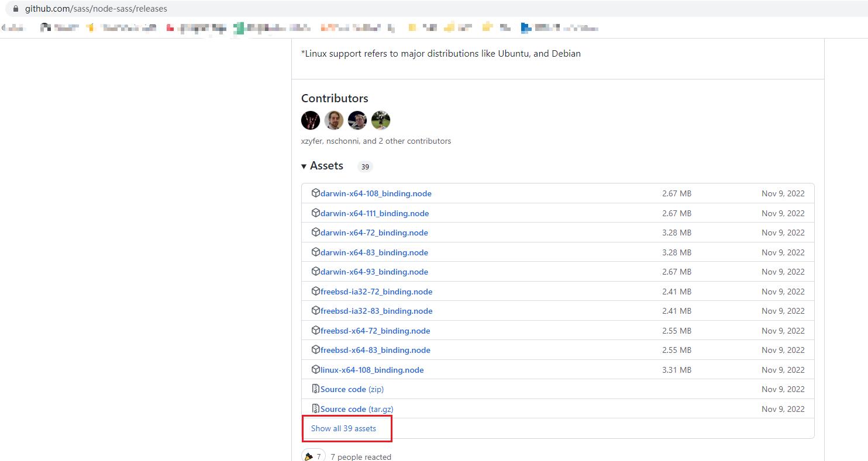868x461 pixels.
Task: Click the 39 badge next to Assets
Action: [x=365, y=167]
